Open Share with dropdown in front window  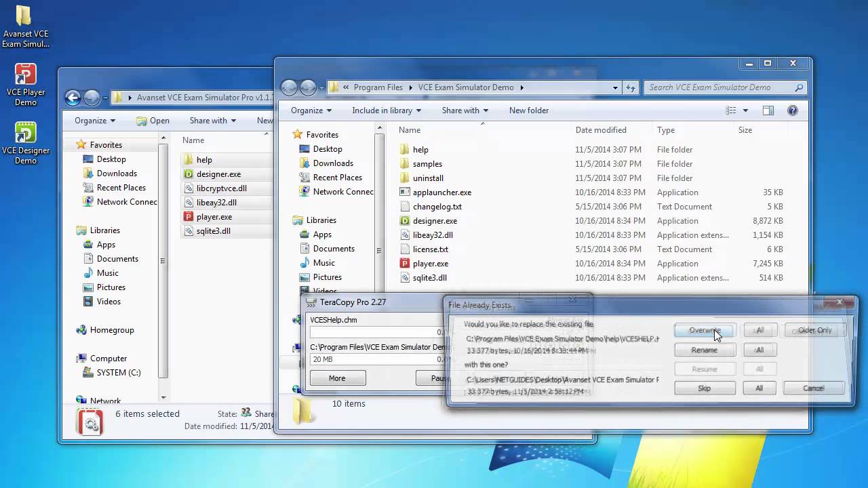(x=465, y=110)
